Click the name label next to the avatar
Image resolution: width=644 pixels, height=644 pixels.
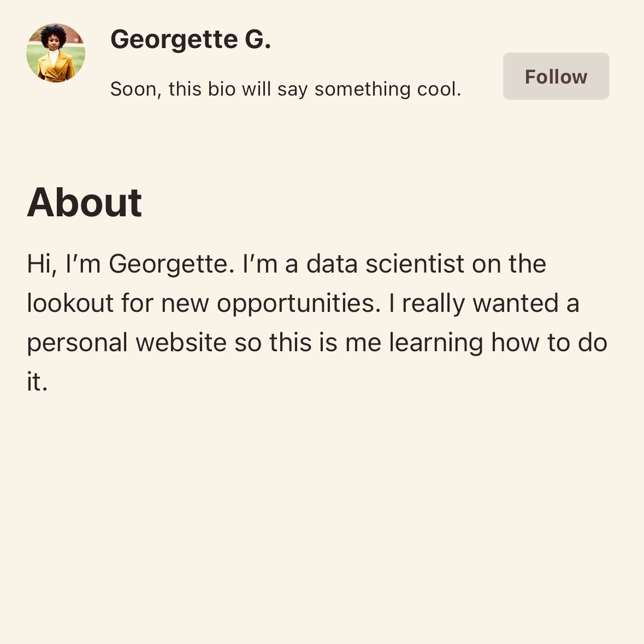pos(191,38)
